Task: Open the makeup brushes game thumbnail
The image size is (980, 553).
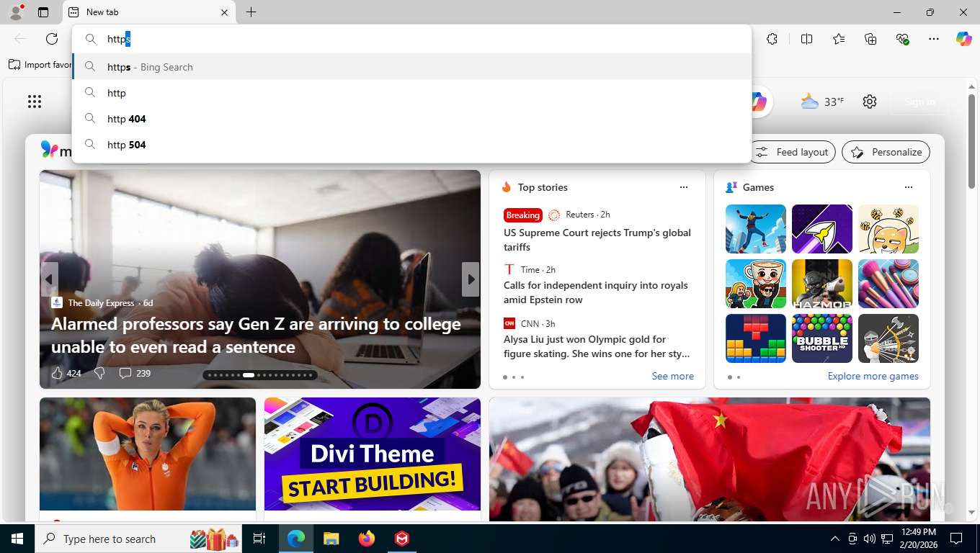Action: click(888, 284)
